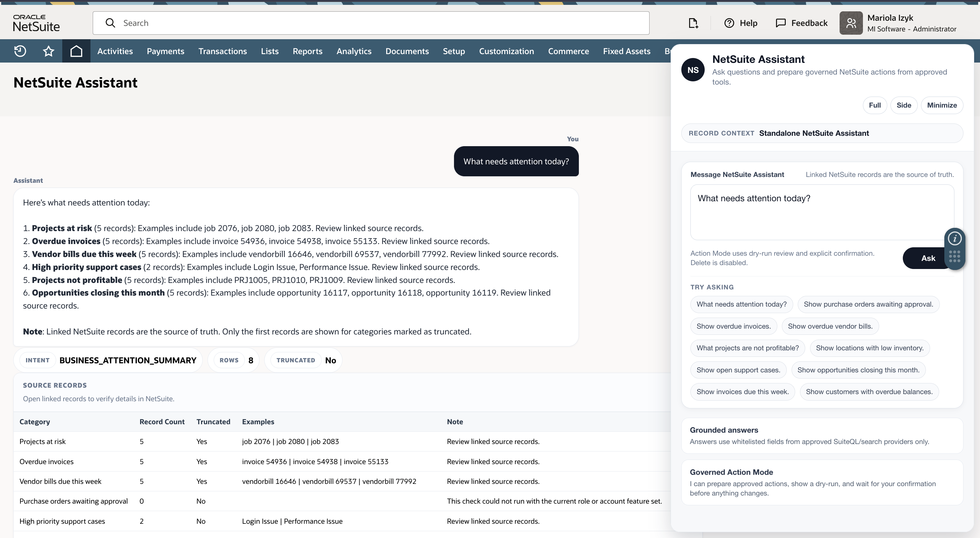The image size is (980, 538).
Task: Click the create new document icon
Action: (x=693, y=23)
